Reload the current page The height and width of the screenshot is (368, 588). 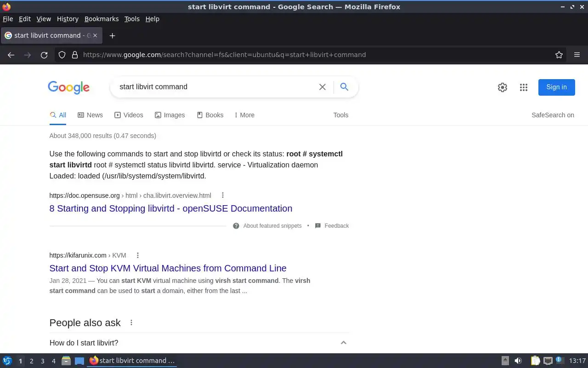pyautogui.click(x=44, y=55)
